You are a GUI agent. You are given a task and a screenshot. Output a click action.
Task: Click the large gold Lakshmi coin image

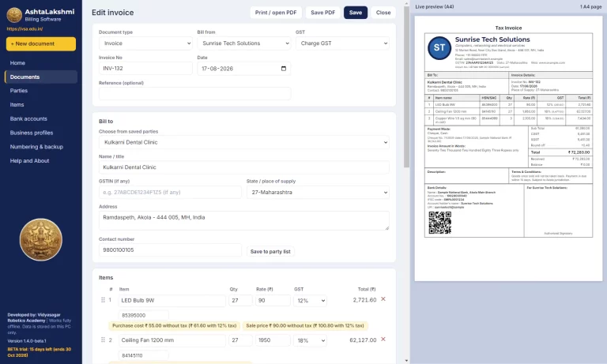(41, 239)
